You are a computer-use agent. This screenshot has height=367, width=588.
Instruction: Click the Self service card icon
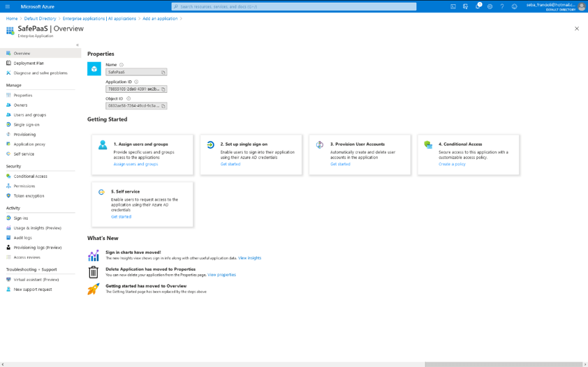101,192
